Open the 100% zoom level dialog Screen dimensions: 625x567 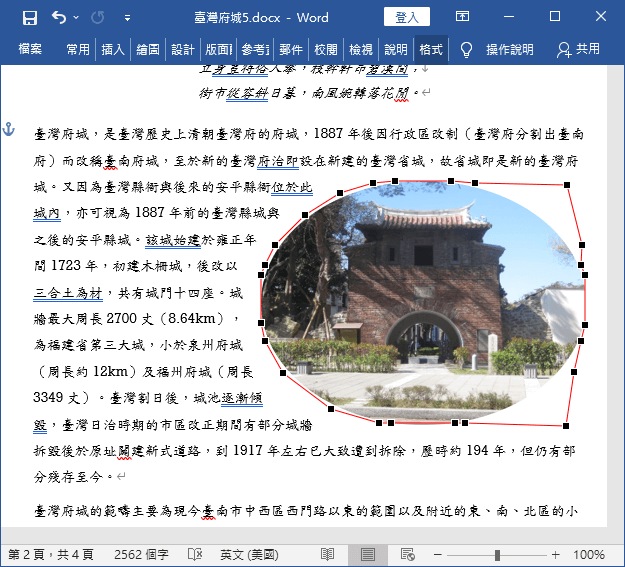pyautogui.click(x=589, y=555)
